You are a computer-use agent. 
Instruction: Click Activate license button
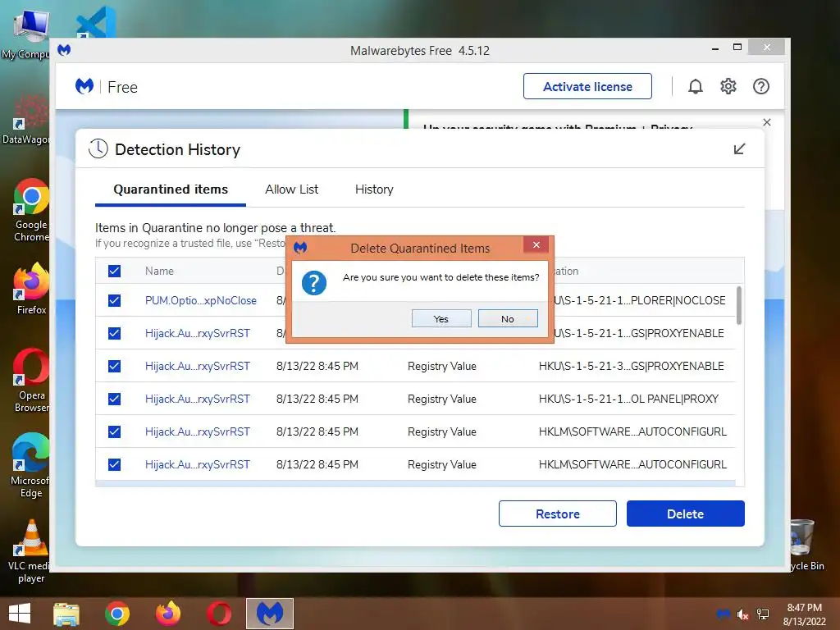587,86
